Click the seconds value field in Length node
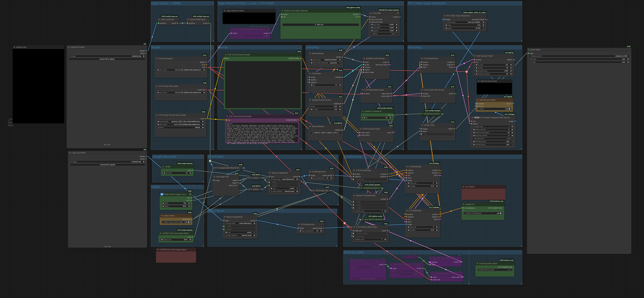 point(177,173)
